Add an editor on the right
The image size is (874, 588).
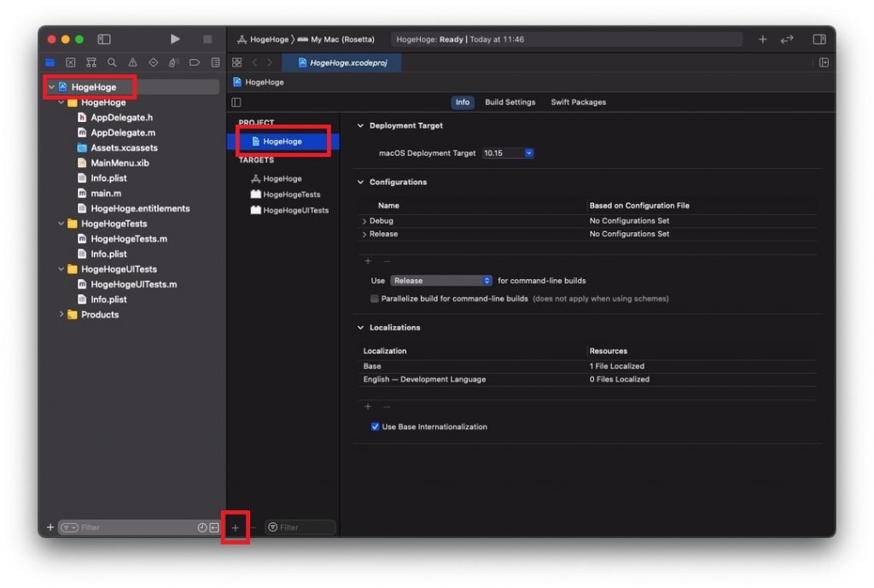click(824, 62)
